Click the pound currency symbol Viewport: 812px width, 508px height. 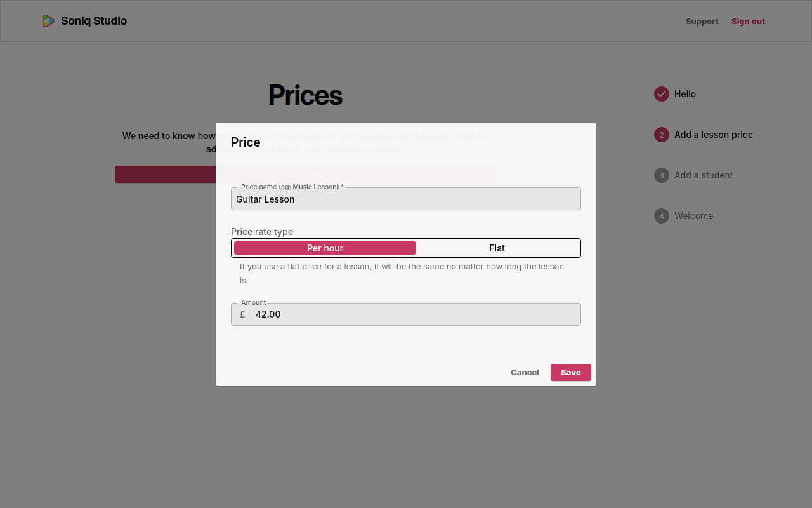pos(242,314)
